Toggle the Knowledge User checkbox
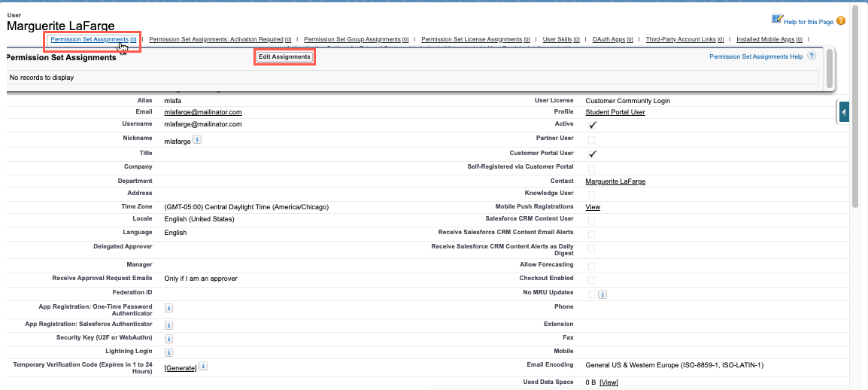Image resolution: width=868 pixels, height=390 pixels. pos(592,195)
